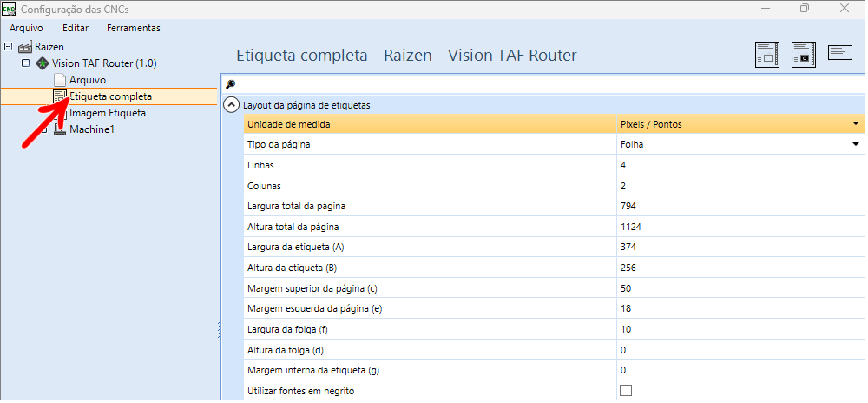
Task: Open the Editar menu
Action: pos(76,28)
